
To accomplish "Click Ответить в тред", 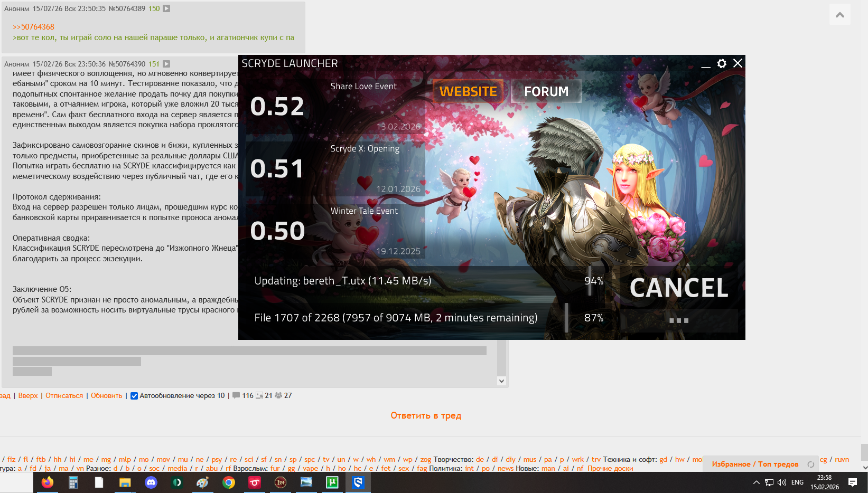I will tap(426, 415).
